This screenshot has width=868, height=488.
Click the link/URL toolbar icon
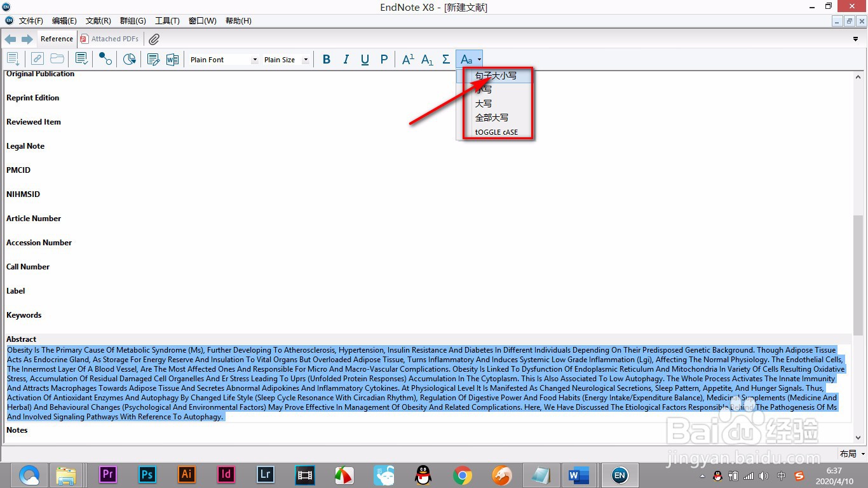pos(37,59)
